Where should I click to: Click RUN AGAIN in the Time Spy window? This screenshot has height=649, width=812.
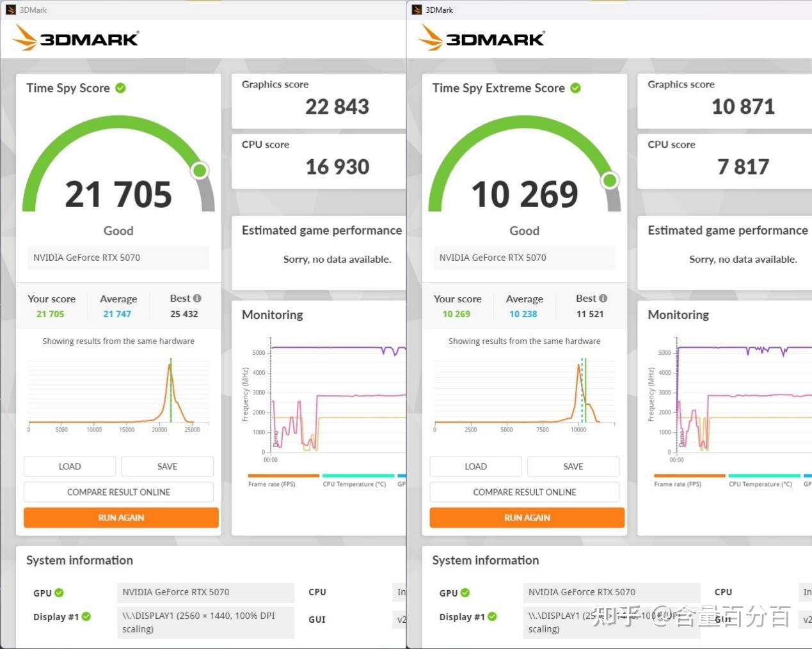point(121,517)
